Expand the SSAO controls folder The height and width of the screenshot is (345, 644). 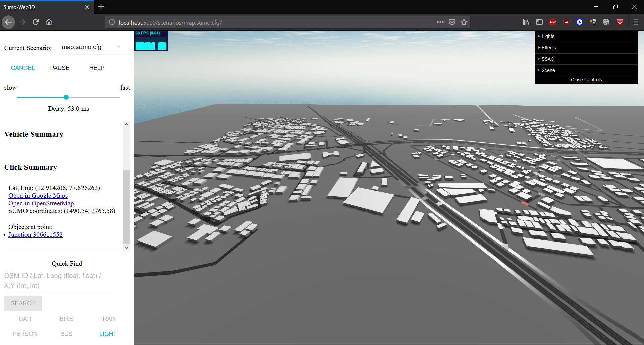[x=548, y=59]
